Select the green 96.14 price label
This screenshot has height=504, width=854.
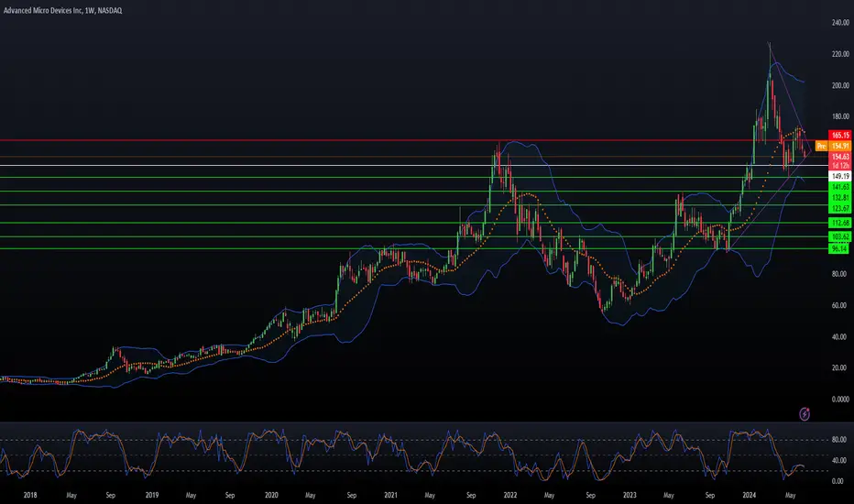(x=840, y=249)
